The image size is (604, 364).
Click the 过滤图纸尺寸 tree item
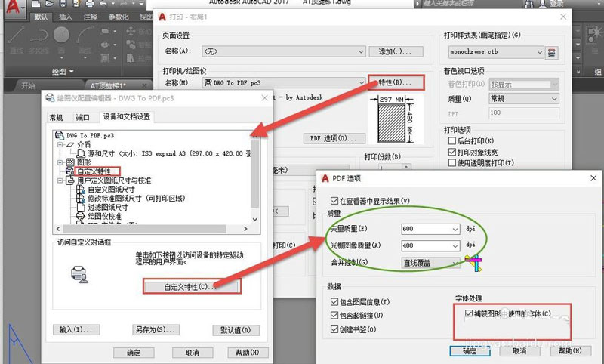[108, 207]
